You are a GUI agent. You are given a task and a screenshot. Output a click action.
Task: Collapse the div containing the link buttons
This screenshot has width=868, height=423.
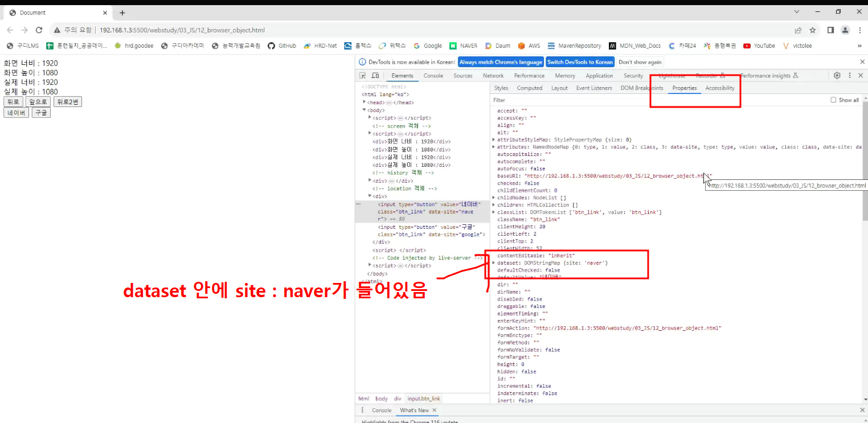click(x=370, y=196)
